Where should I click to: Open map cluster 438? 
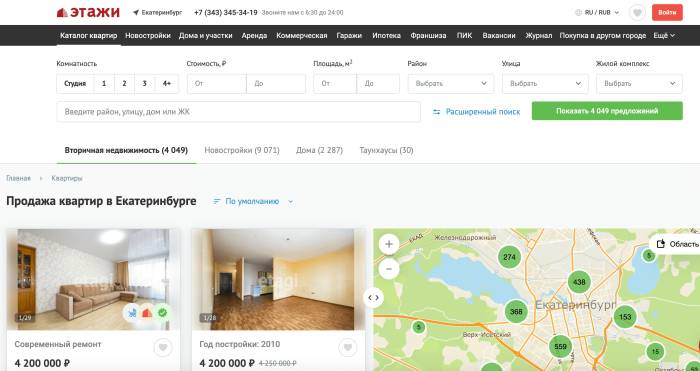(x=579, y=282)
